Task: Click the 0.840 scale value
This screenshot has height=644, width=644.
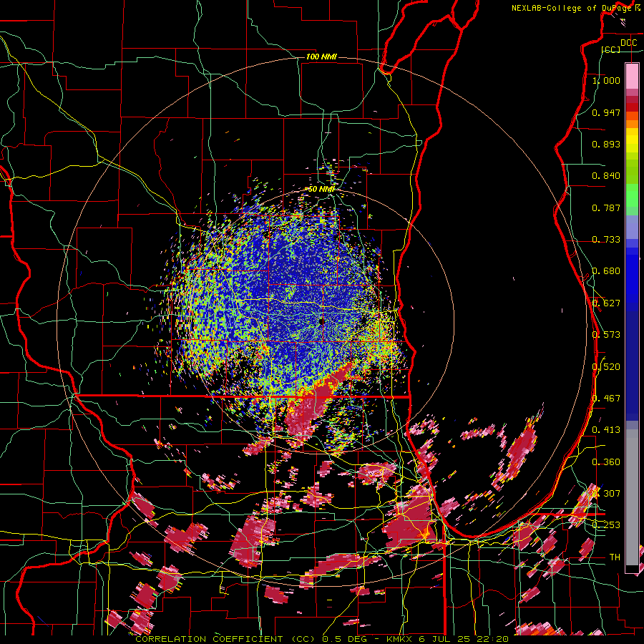Action: [x=606, y=176]
